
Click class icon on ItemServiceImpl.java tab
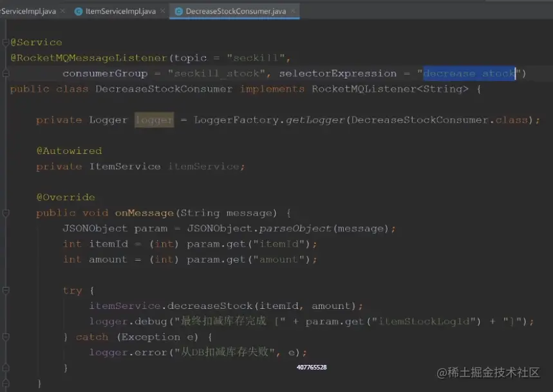click(x=79, y=12)
